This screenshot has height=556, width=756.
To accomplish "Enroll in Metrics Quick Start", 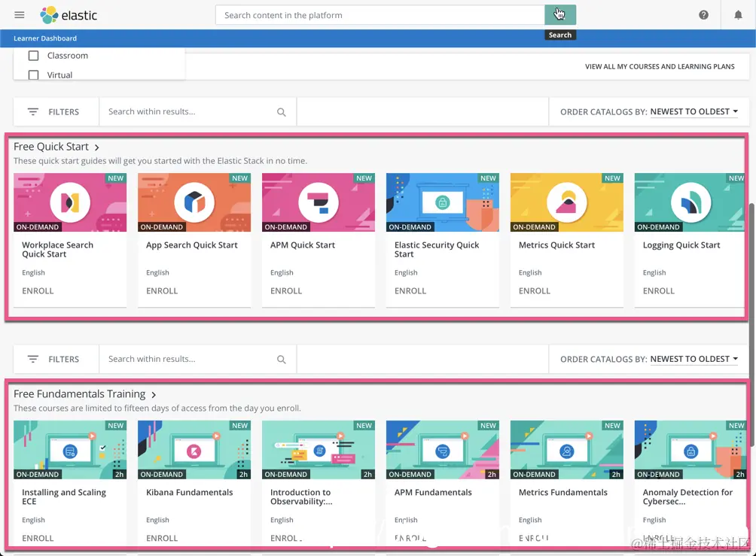I will pyautogui.click(x=534, y=291).
